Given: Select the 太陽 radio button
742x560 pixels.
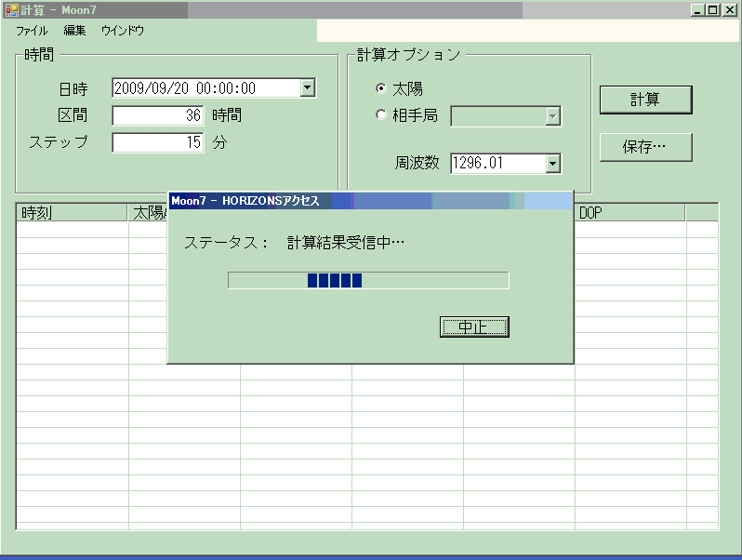Looking at the screenshot, I should coord(381,88).
